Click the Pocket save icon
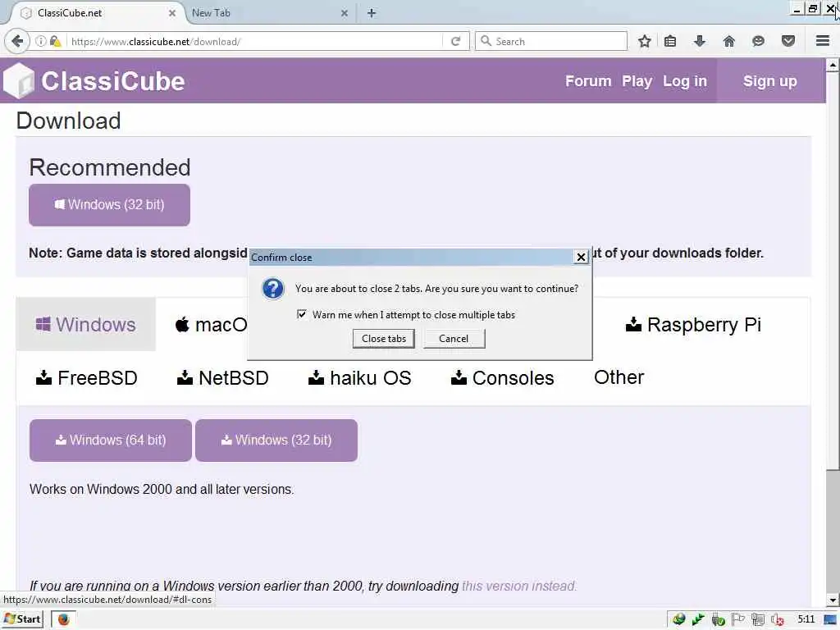 coord(788,41)
